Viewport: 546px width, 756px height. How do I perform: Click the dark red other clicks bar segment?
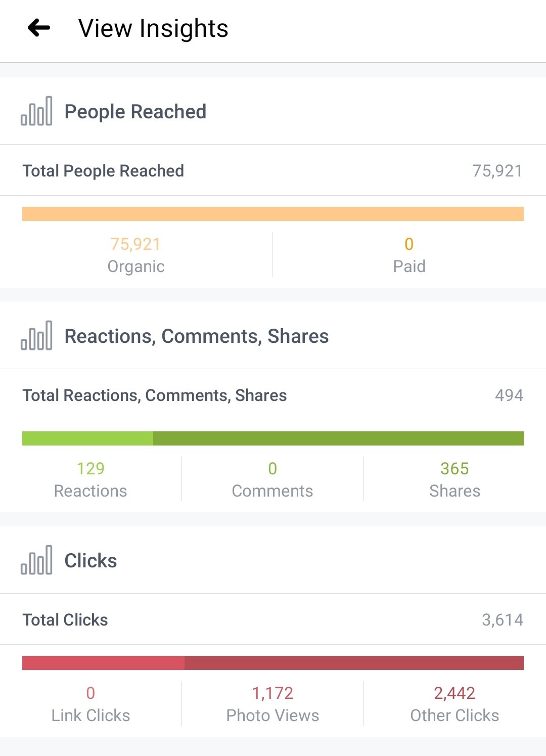pos(354,663)
